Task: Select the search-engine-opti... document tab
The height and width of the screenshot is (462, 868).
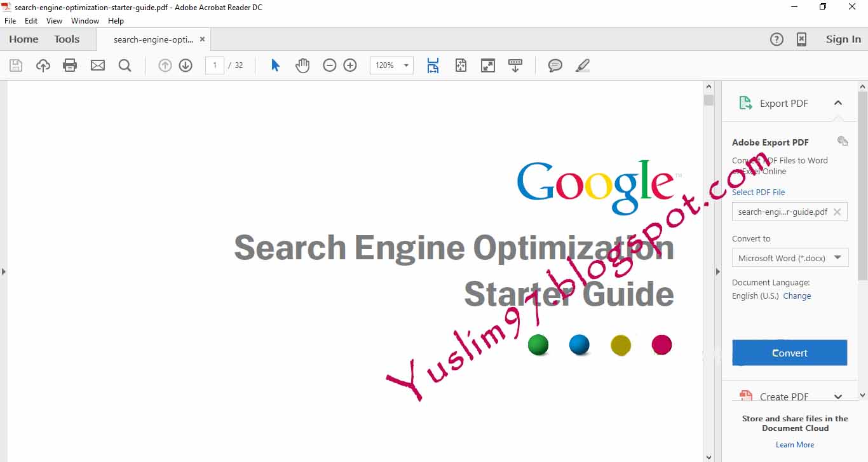Action: click(x=153, y=39)
